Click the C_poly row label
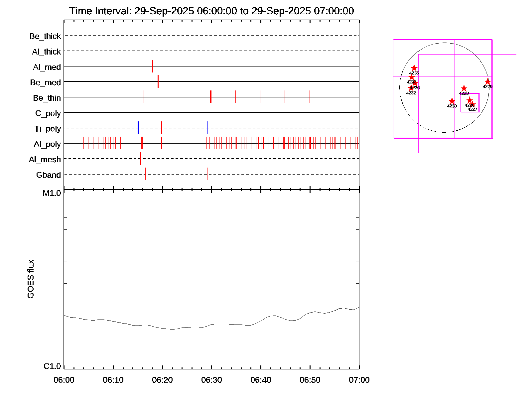The width and height of the screenshot is (532, 399). coord(48,113)
